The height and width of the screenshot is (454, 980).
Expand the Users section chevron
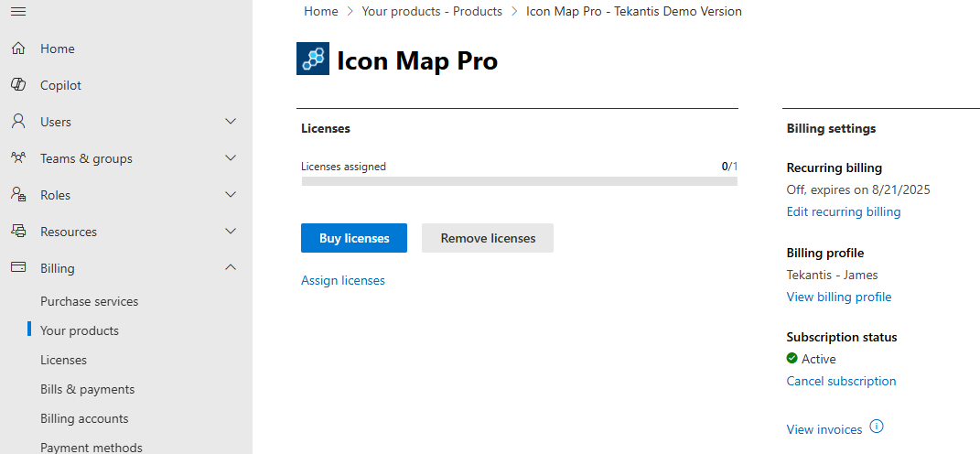point(231,122)
